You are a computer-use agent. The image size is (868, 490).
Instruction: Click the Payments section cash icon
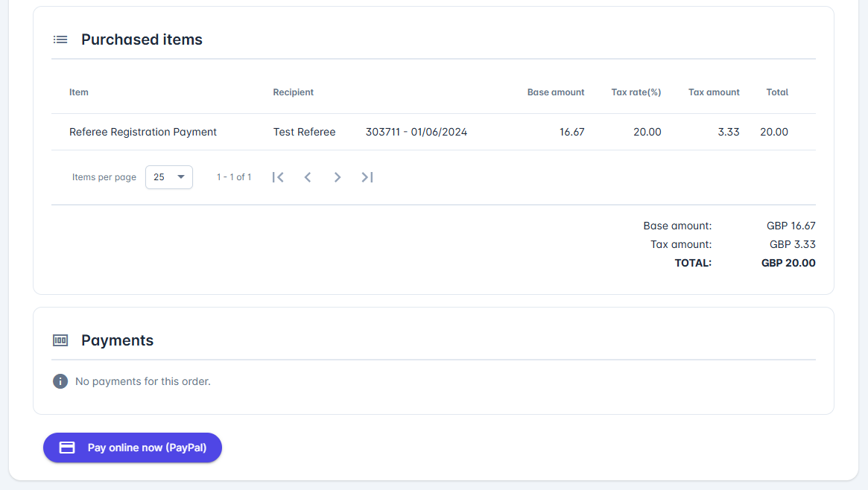tap(60, 340)
